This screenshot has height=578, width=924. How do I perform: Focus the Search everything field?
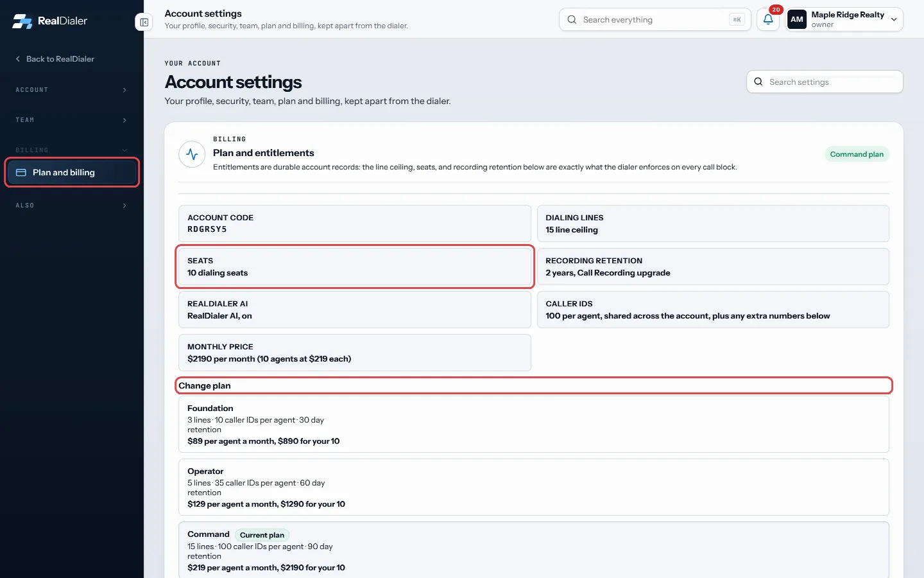[654, 19]
